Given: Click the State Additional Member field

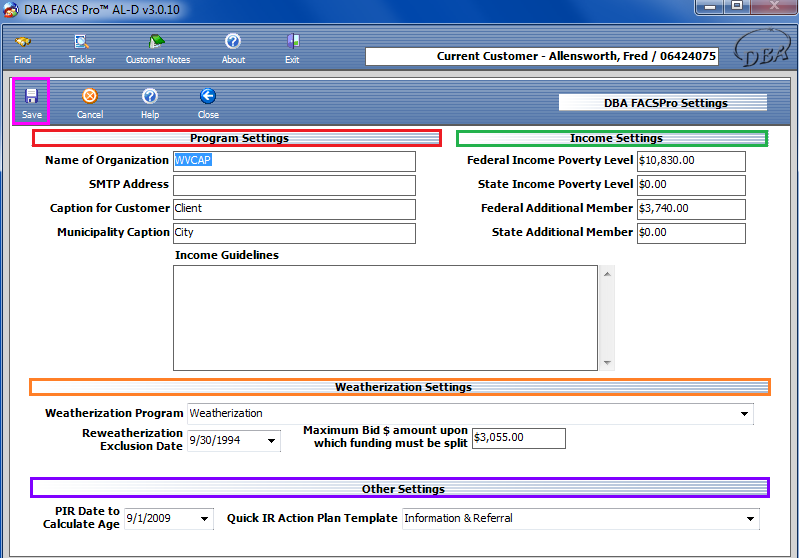Looking at the screenshot, I should 691,233.
